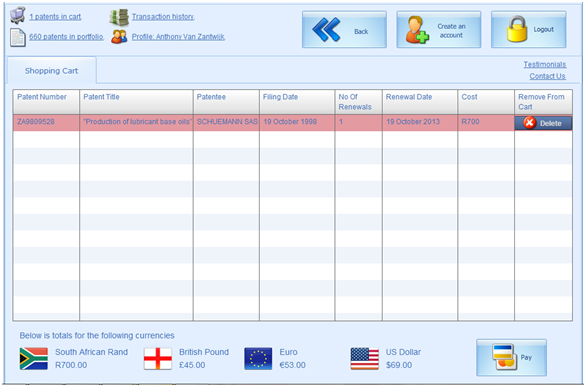Click the money stack transaction icon

119,17
